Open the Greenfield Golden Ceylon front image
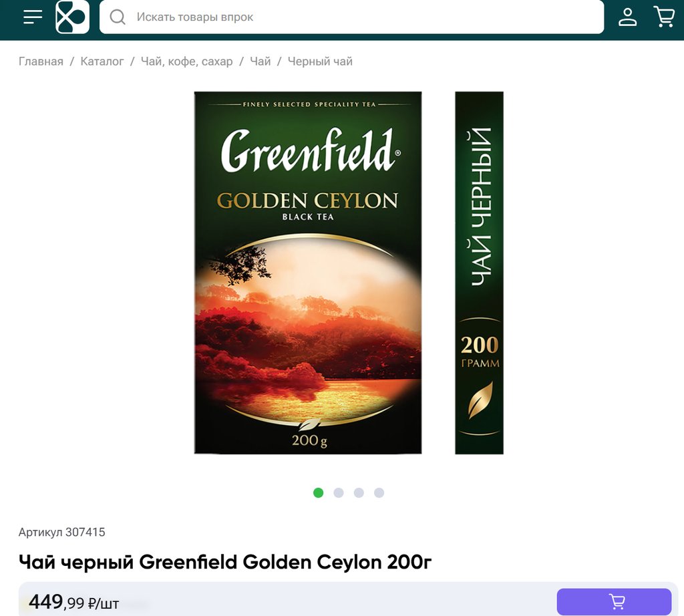684x616 pixels. click(308, 273)
